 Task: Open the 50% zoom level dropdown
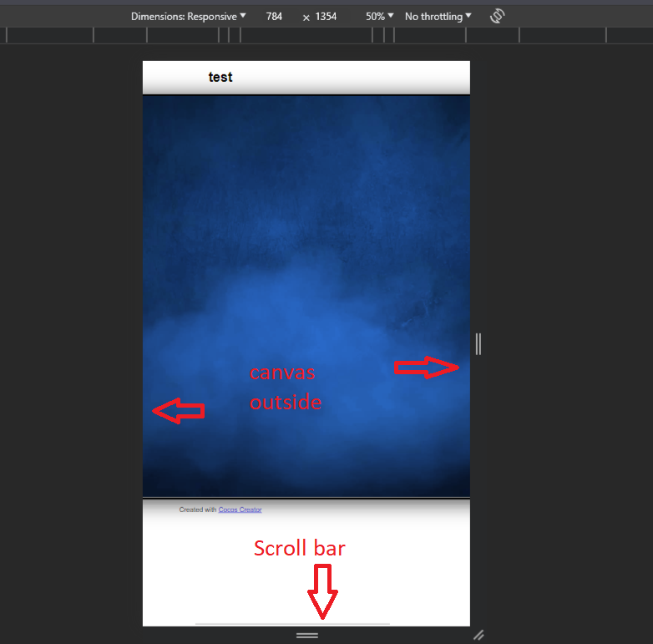tap(379, 16)
